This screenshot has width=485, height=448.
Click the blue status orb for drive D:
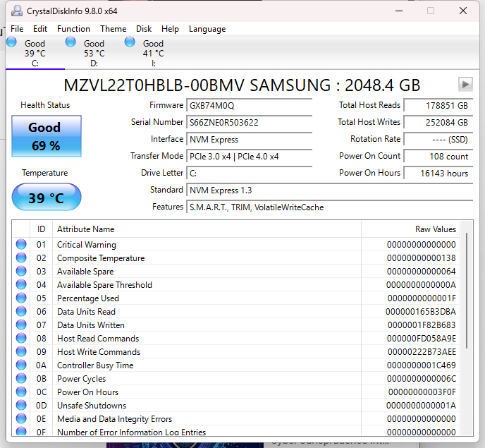pos(70,42)
